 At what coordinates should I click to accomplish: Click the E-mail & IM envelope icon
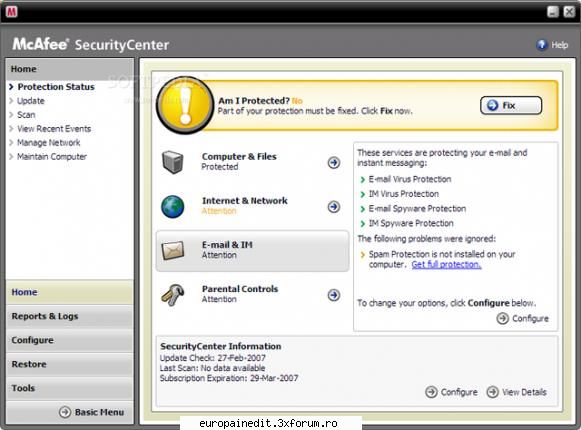tap(173, 250)
